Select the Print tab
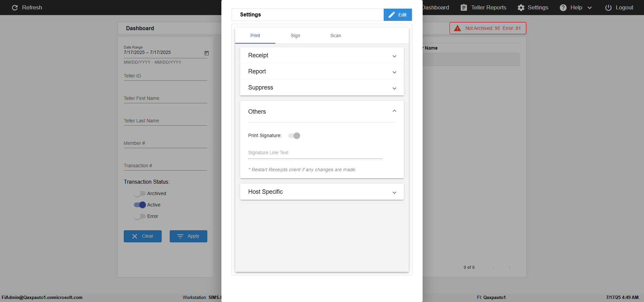 pos(255,36)
